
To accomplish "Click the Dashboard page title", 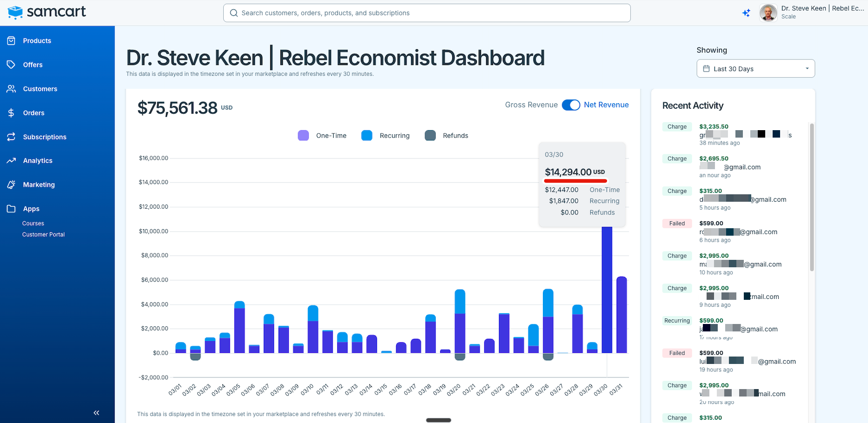I will [335, 58].
